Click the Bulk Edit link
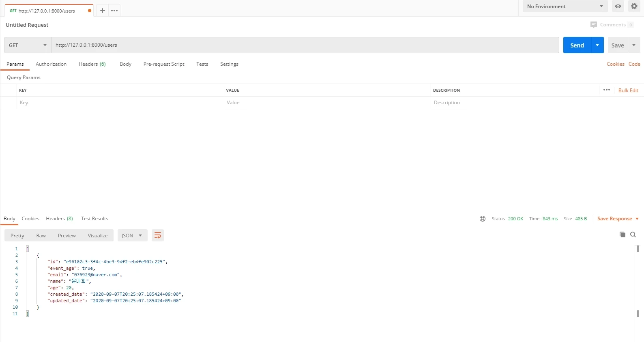This screenshot has width=644, height=342. click(628, 90)
